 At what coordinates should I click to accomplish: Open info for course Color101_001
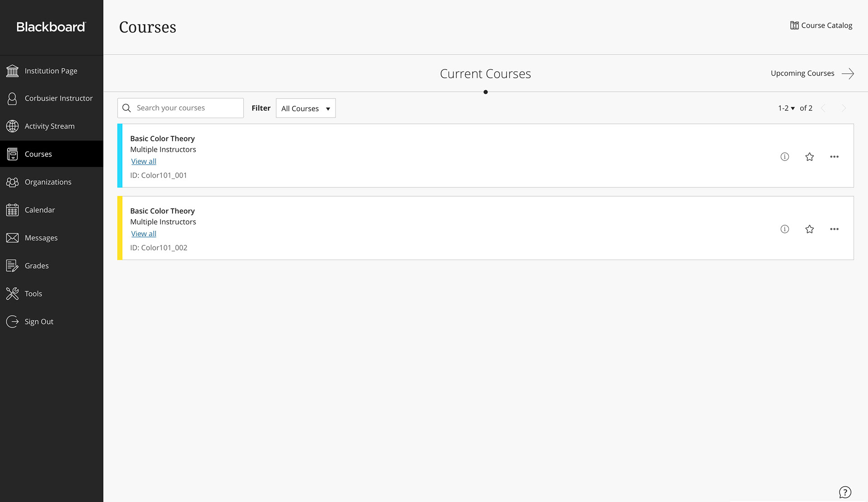[x=785, y=156]
